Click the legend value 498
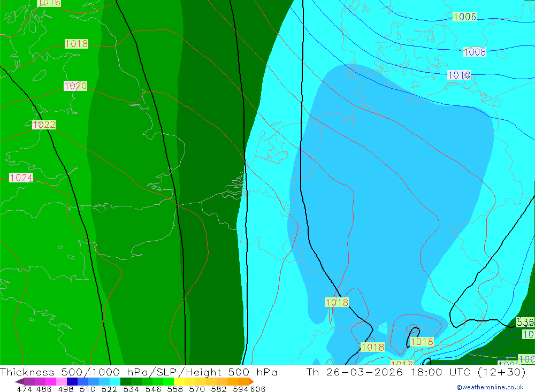 point(66,389)
